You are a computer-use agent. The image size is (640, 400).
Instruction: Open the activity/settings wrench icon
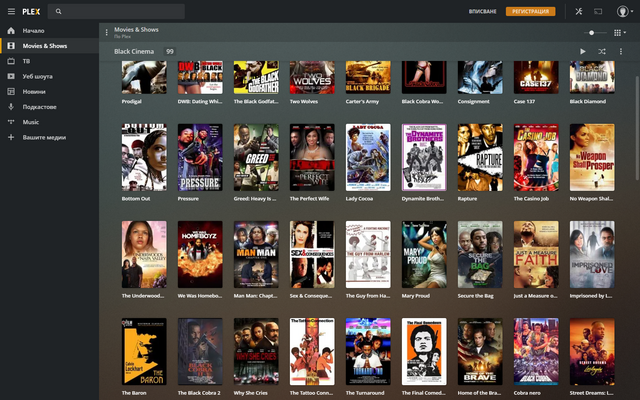click(579, 11)
